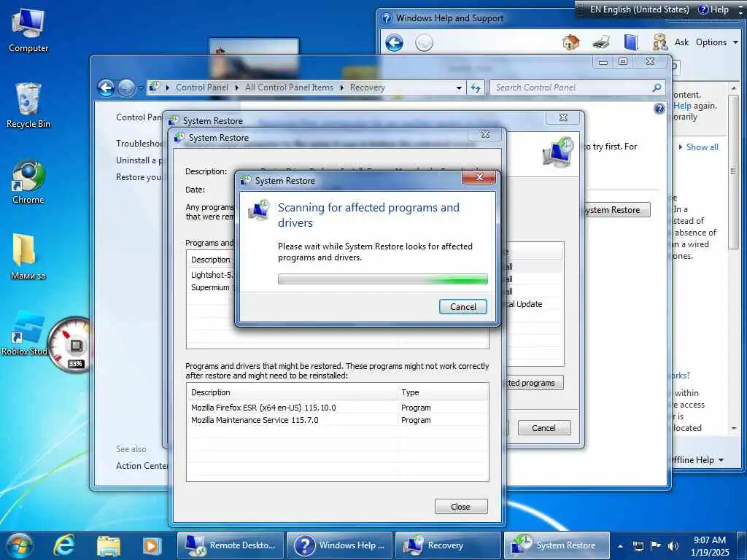The image size is (747, 560).
Task: Print the help topic
Action: 601,42
